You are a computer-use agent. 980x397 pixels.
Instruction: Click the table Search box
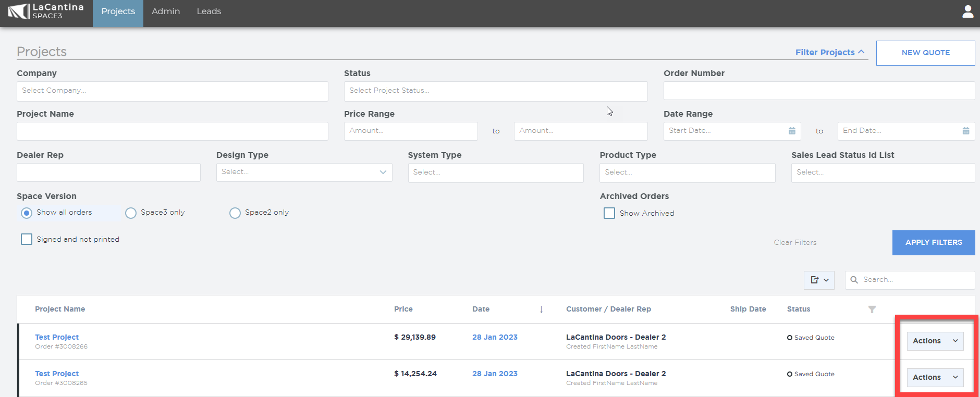(910, 280)
